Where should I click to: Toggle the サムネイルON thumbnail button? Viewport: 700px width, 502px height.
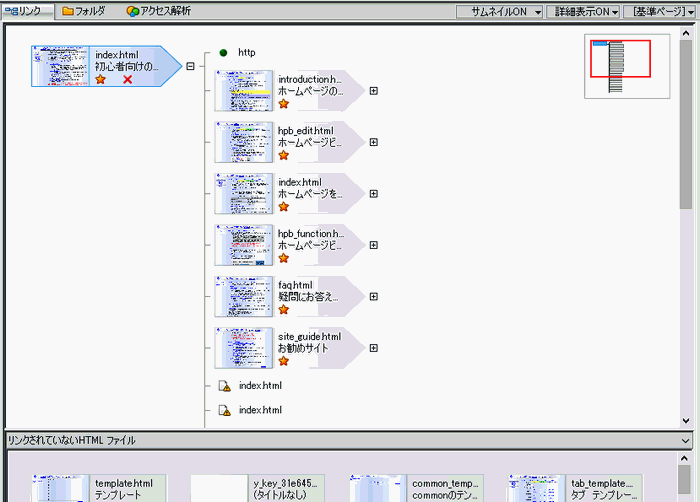click(x=499, y=11)
